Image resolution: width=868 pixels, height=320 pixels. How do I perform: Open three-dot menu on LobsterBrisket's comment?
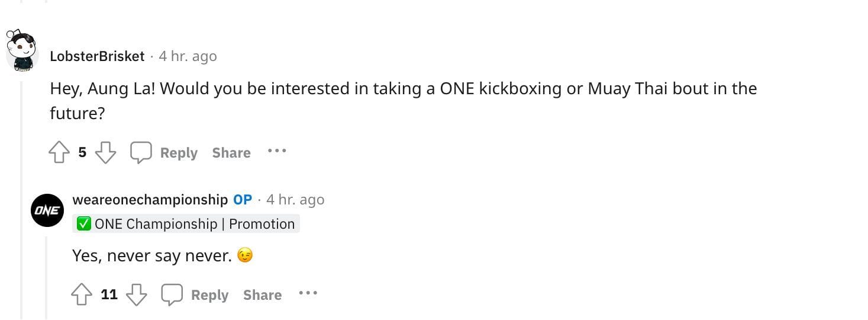(x=276, y=151)
